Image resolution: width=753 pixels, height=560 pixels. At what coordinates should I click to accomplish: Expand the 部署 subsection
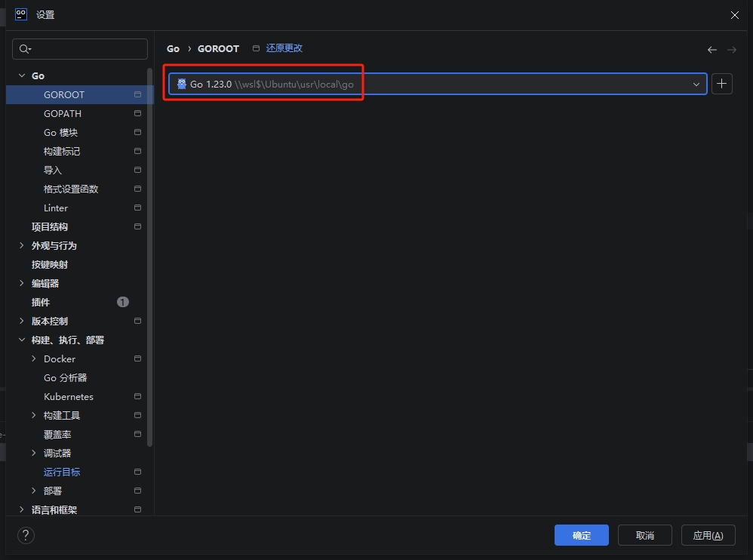coord(34,491)
